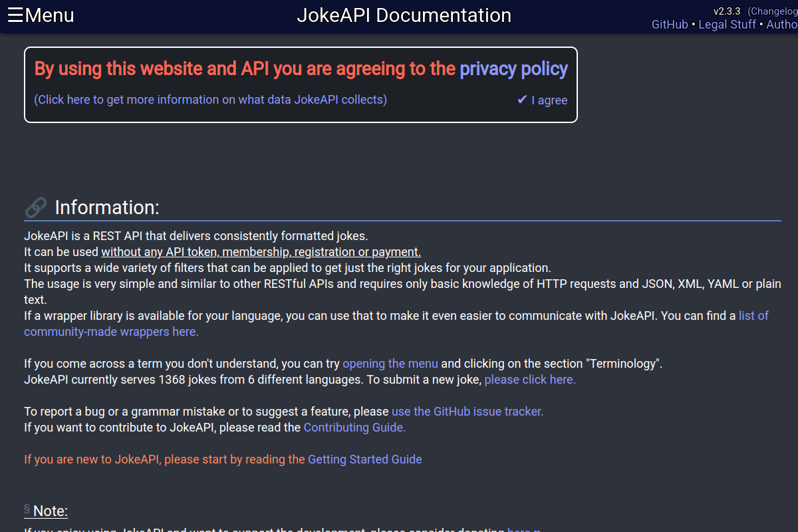The height and width of the screenshot is (532, 798).
Task: Open the Author link in header
Action: coord(782,25)
